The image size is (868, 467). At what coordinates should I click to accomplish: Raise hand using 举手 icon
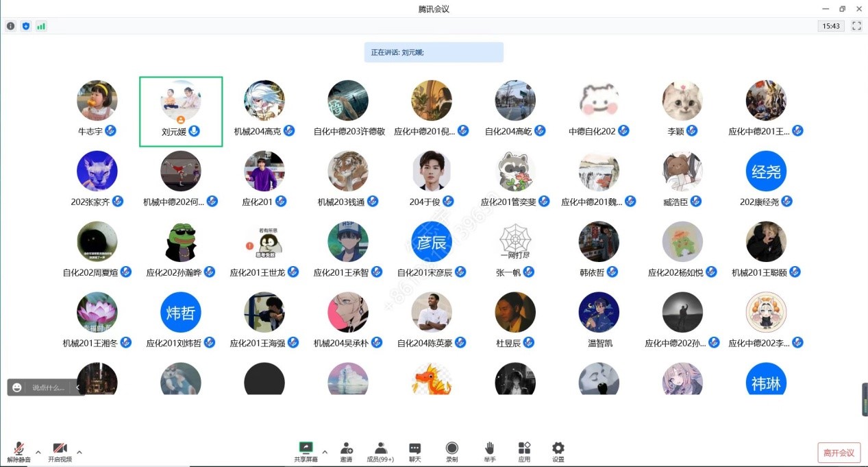click(489, 451)
